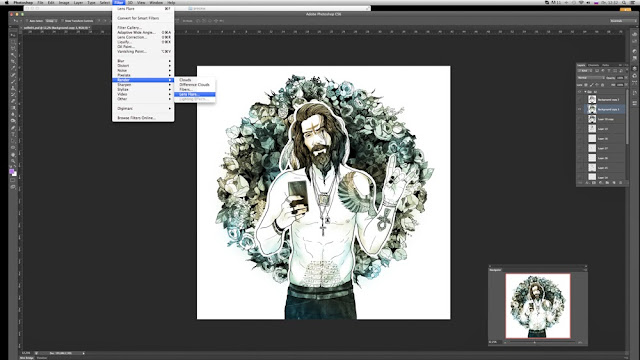This screenshot has width=640, height=360.
Task: Select the Move tool in the toolbox
Action: coord(13,36)
